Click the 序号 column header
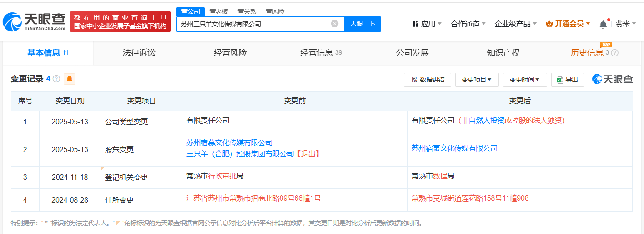The width and height of the screenshot is (644, 234). coord(25,101)
